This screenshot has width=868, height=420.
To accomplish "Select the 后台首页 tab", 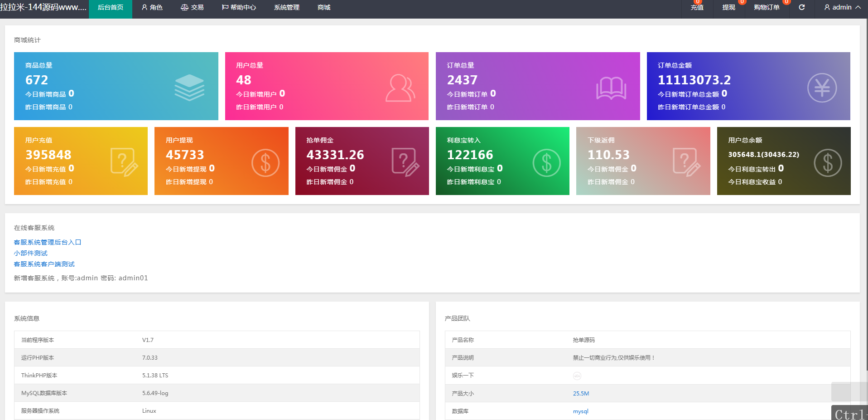I will click(111, 7).
